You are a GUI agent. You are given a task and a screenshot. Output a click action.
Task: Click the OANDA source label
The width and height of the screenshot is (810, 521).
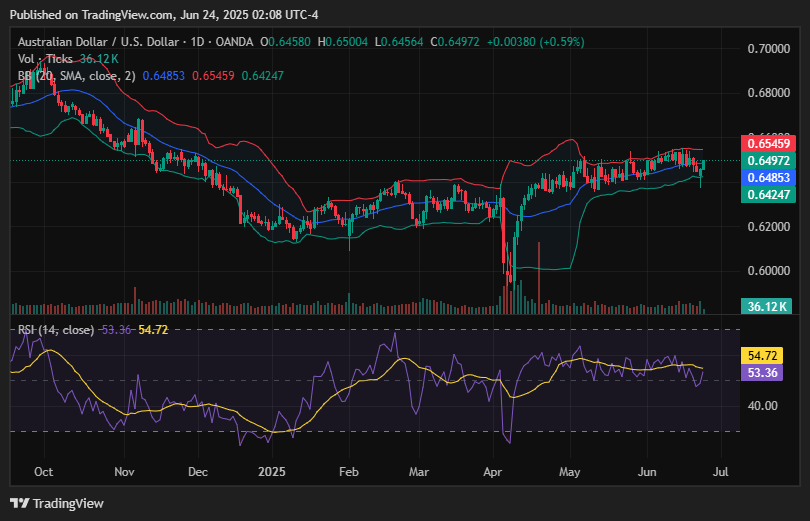tap(234, 42)
